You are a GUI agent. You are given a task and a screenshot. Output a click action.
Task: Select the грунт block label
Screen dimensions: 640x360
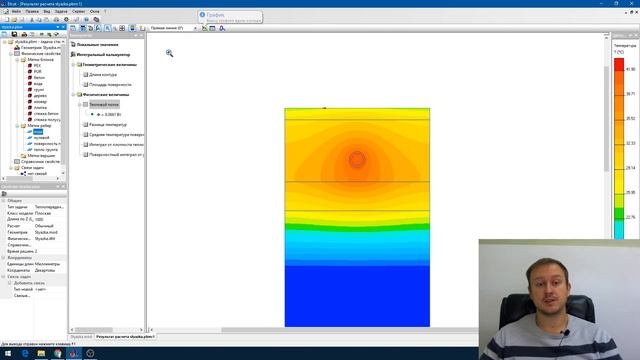[39, 89]
